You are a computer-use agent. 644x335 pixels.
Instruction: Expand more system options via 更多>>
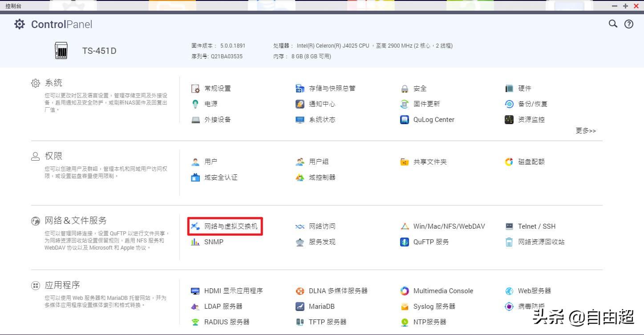pos(585,130)
